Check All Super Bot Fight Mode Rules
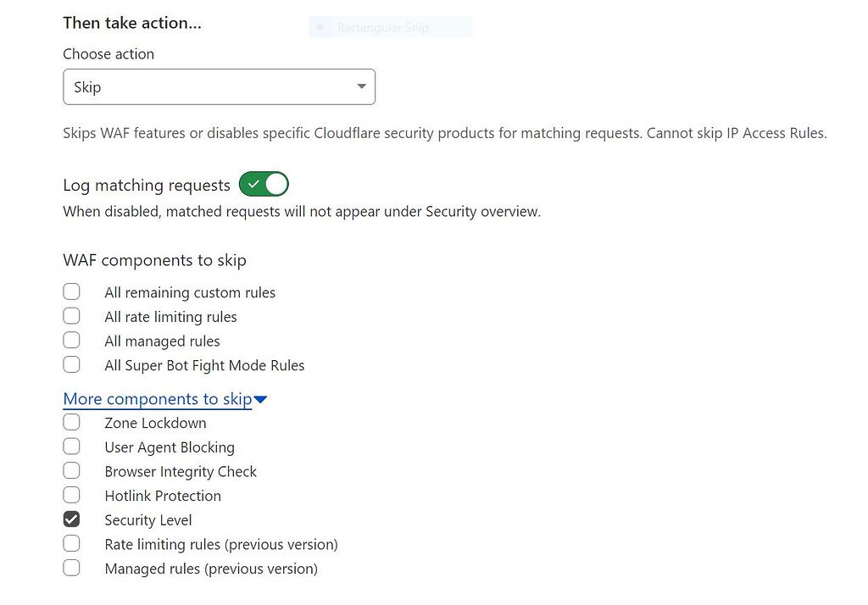This screenshot has height=605, width=868. 72,364
